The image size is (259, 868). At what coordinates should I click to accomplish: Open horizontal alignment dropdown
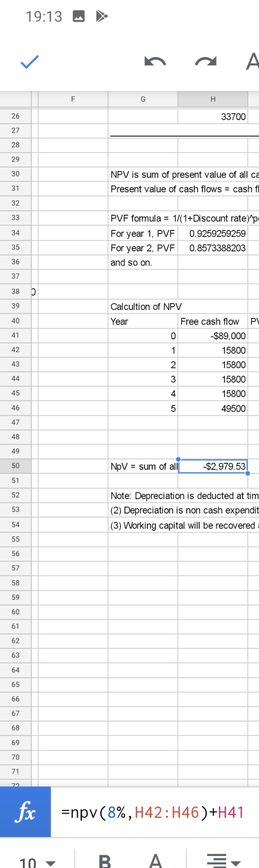pos(224,860)
